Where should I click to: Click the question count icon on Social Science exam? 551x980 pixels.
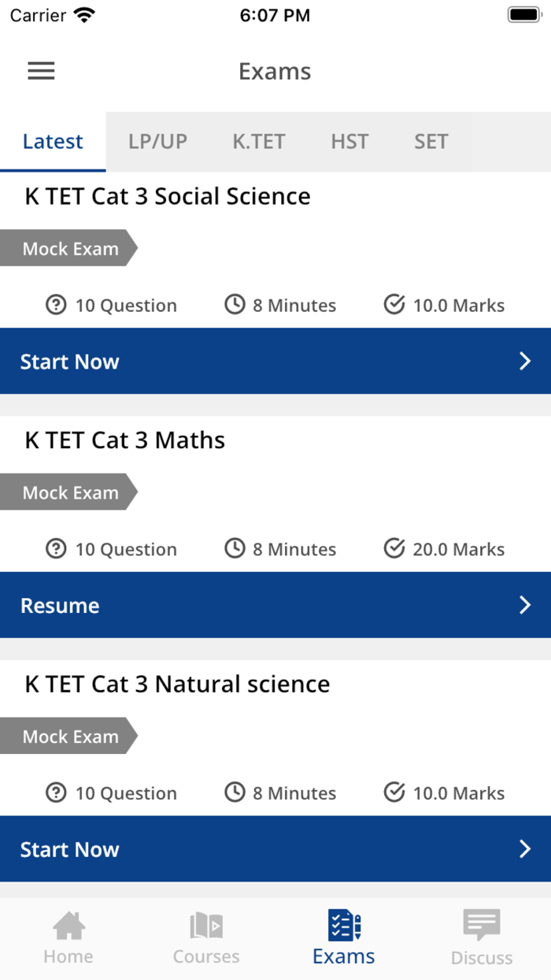click(x=56, y=305)
